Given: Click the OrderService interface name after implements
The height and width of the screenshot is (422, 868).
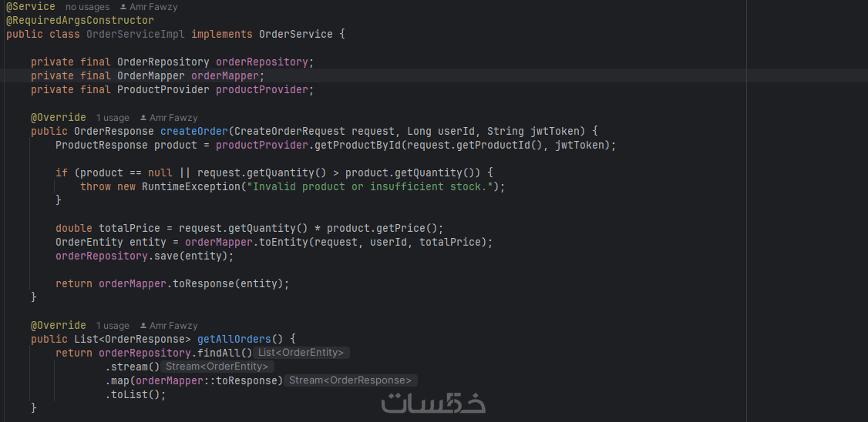Looking at the screenshot, I should pyautogui.click(x=296, y=35).
